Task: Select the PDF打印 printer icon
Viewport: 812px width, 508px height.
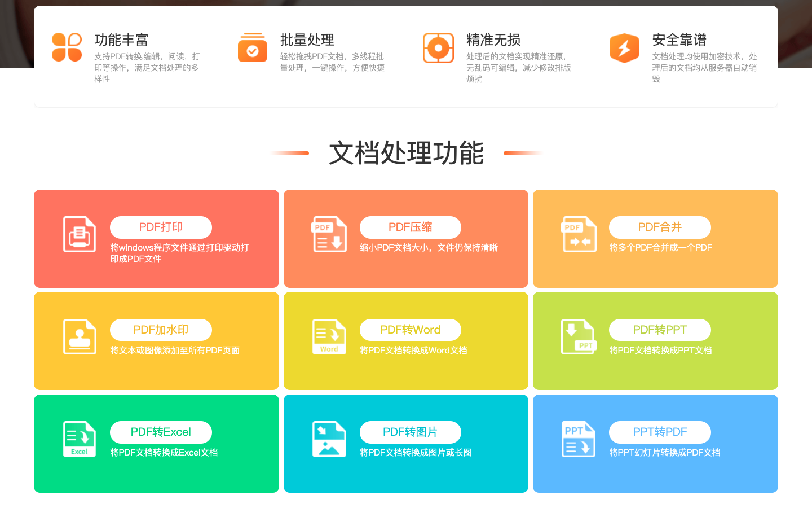Action: point(79,233)
